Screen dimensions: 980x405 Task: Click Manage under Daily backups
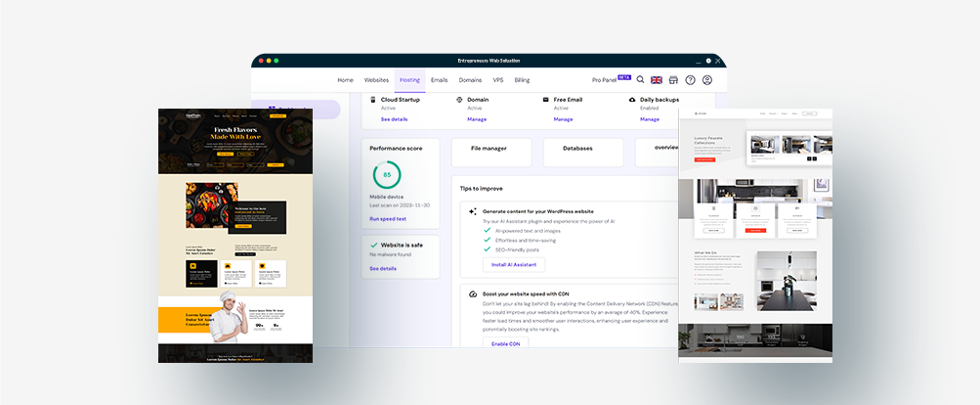point(650,119)
